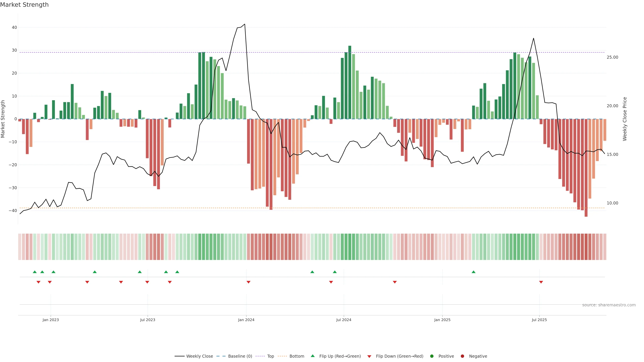Click the purple dotted Top line sample in legend
644x362 pixels.
(x=260, y=356)
